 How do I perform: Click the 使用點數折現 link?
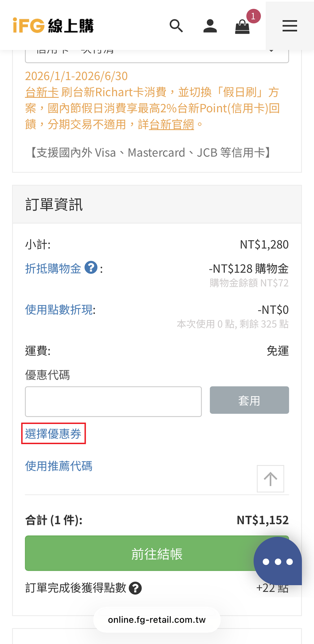click(x=59, y=310)
